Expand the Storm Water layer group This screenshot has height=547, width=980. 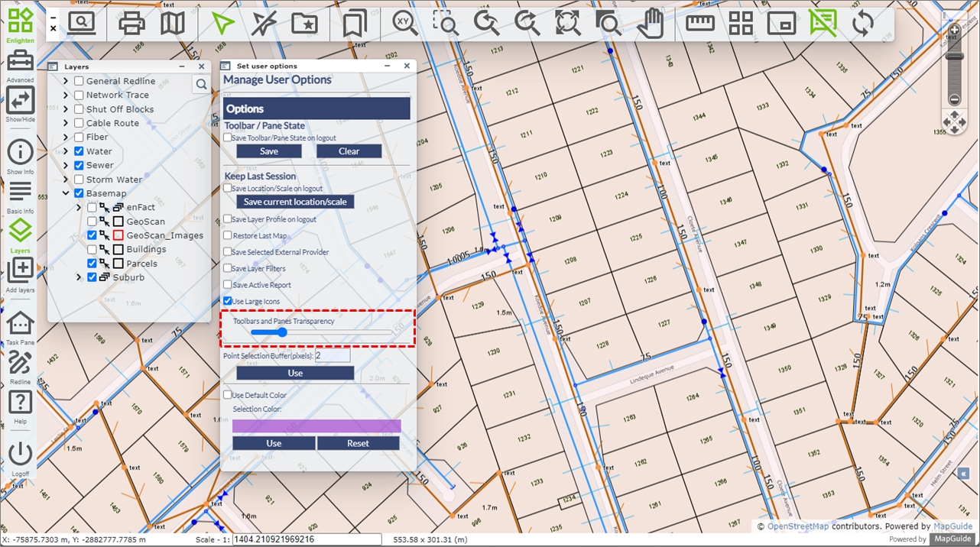[67, 180]
